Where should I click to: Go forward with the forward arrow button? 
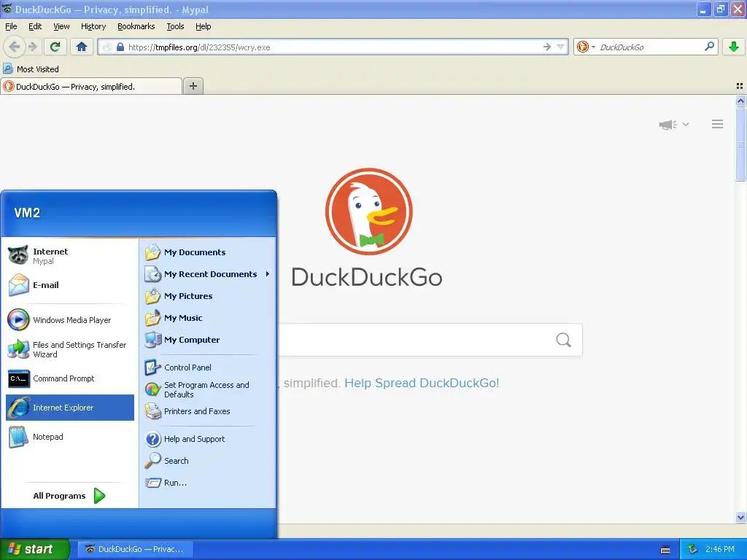(x=32, y=47)
